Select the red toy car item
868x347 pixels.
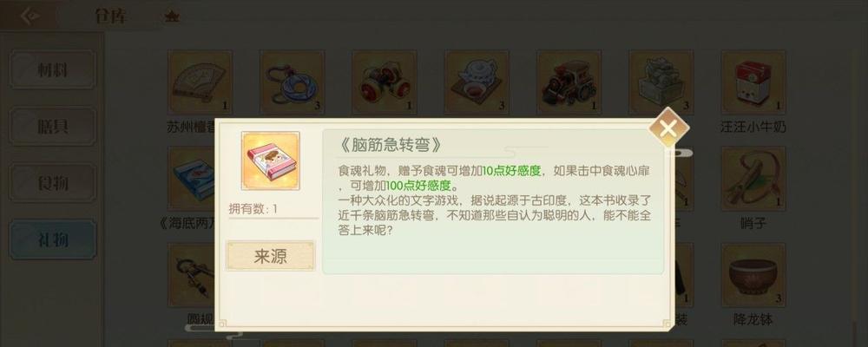coord(385,82)
